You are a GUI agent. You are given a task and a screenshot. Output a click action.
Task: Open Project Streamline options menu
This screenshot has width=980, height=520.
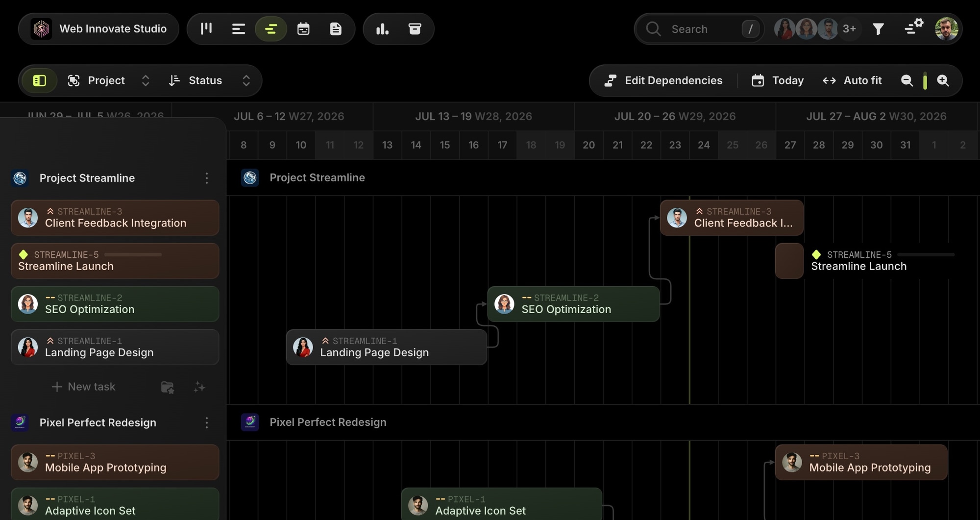click(x=207, y=178)
